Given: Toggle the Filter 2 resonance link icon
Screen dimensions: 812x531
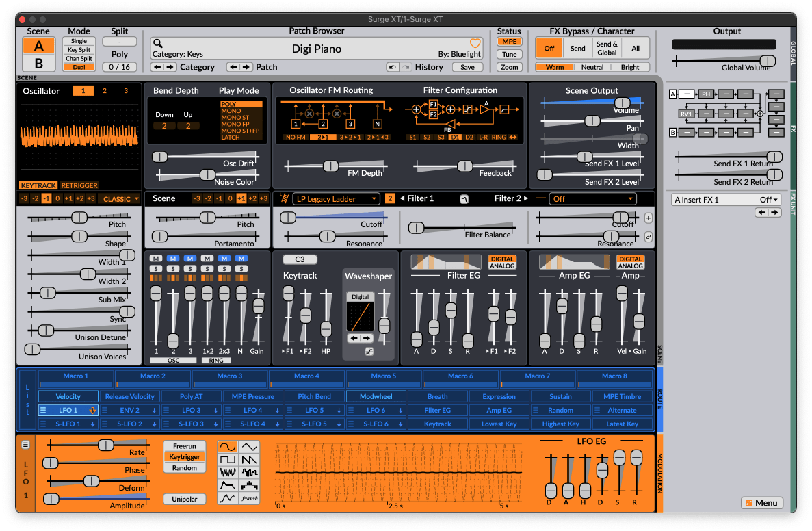Looking at the screenshot, I should 648,237.
